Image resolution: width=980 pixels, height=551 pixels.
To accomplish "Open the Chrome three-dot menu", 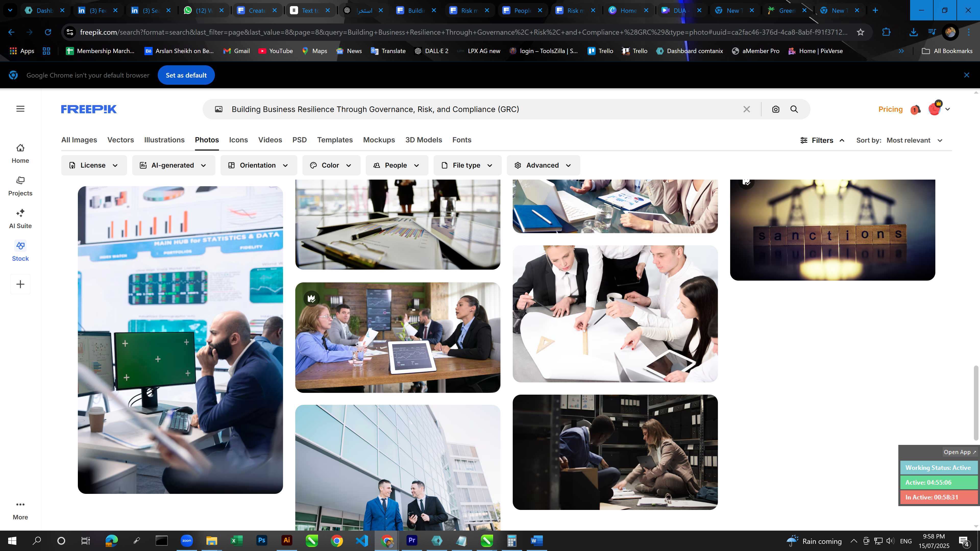I will click(969, 32).
